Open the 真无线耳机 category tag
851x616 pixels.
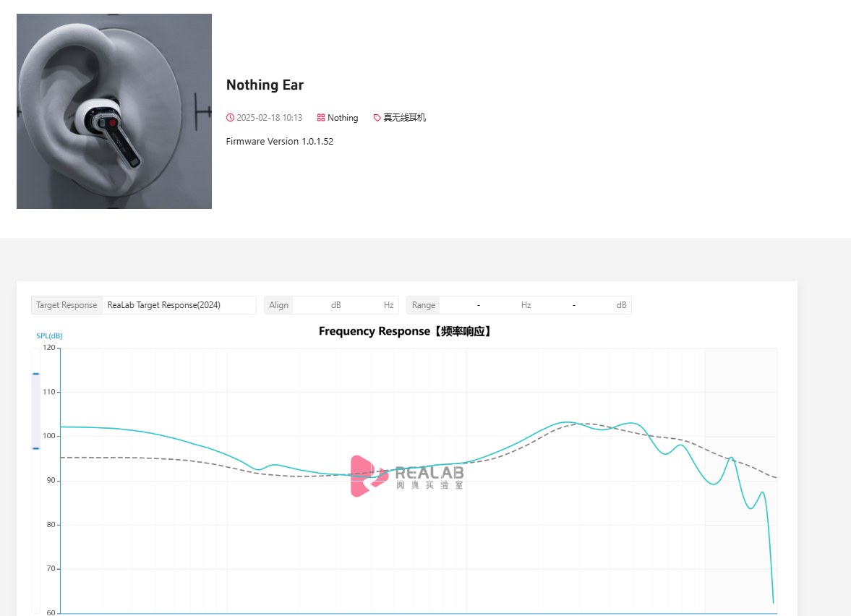(x=404, y=118)
